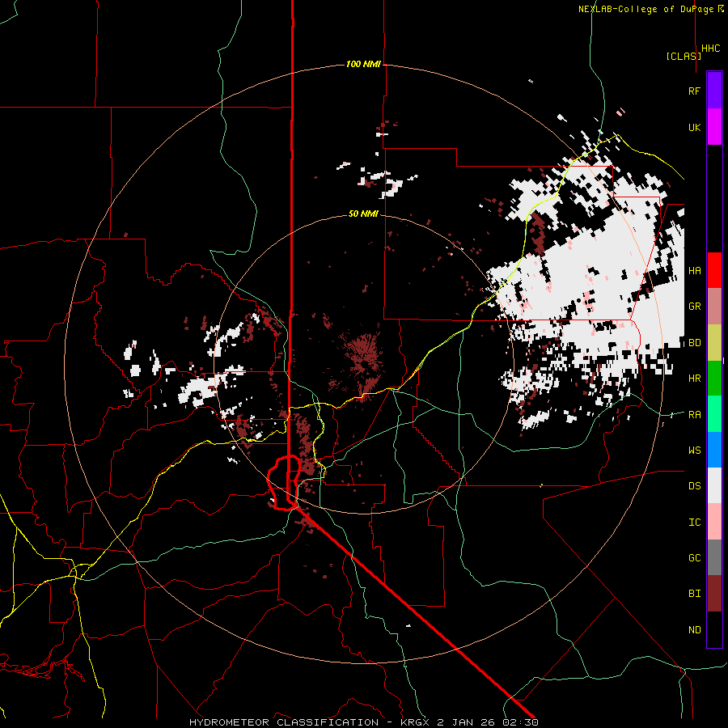Select the gray GC legend swatch
The width and height of the screenshot is (728, 728).
point(714,557)
